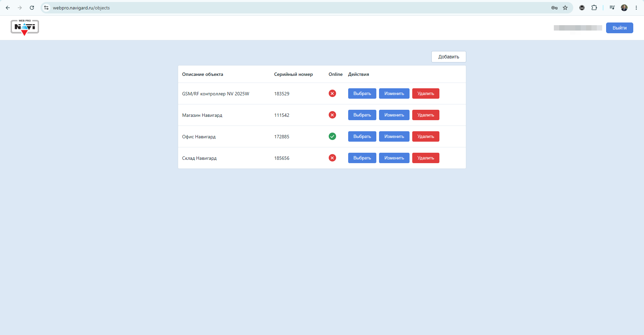Click the browser forward arrow

pos(20,8)
